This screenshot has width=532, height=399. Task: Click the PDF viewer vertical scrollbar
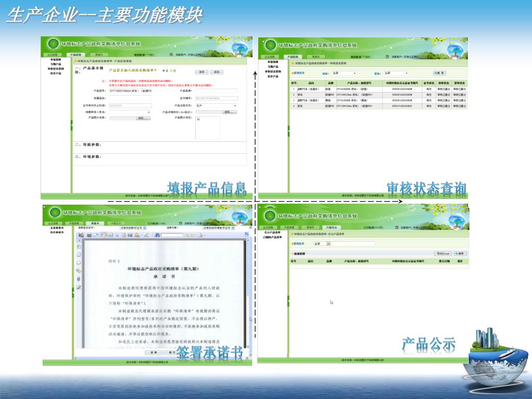pyautogui.click(x=247, y=294)
